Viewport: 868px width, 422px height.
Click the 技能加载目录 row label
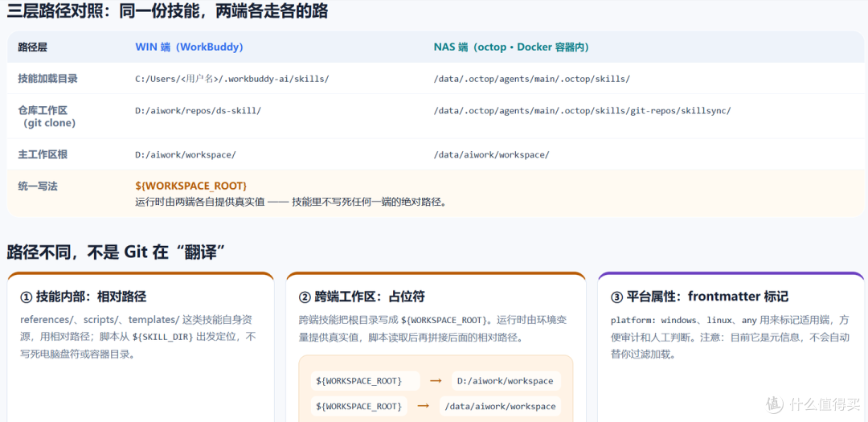47,79
